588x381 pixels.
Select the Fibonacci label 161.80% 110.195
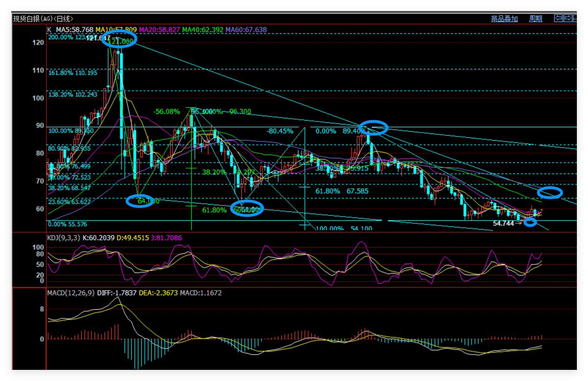click(73, 73)
